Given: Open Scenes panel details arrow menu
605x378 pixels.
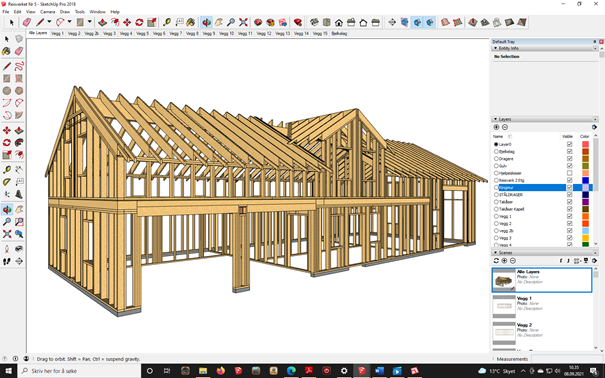Looking at the screenshot, I should (594, 261).
